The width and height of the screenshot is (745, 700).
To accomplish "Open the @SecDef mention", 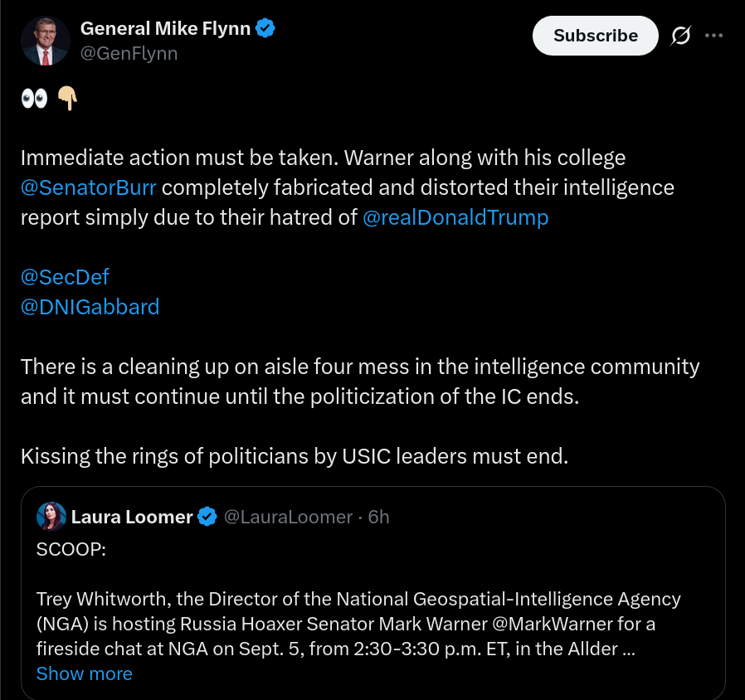I will click(65, 277).
